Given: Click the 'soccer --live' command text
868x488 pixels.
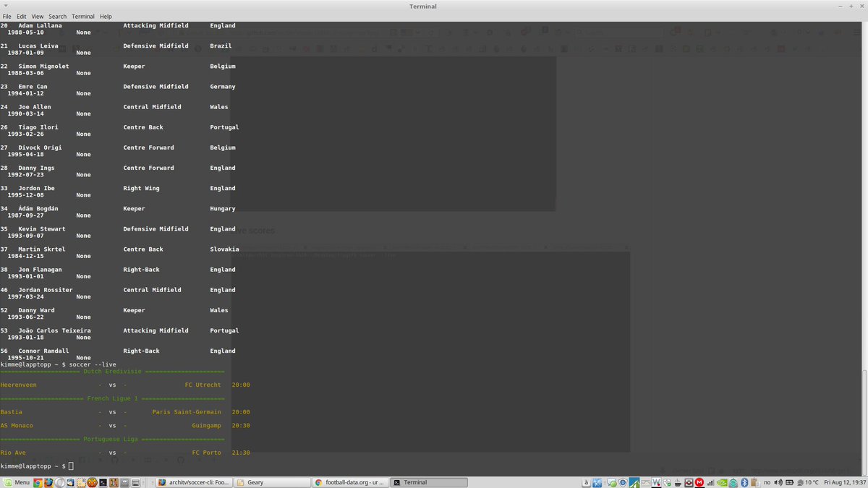Looking at the screenshot, I should tap(93, 364).
